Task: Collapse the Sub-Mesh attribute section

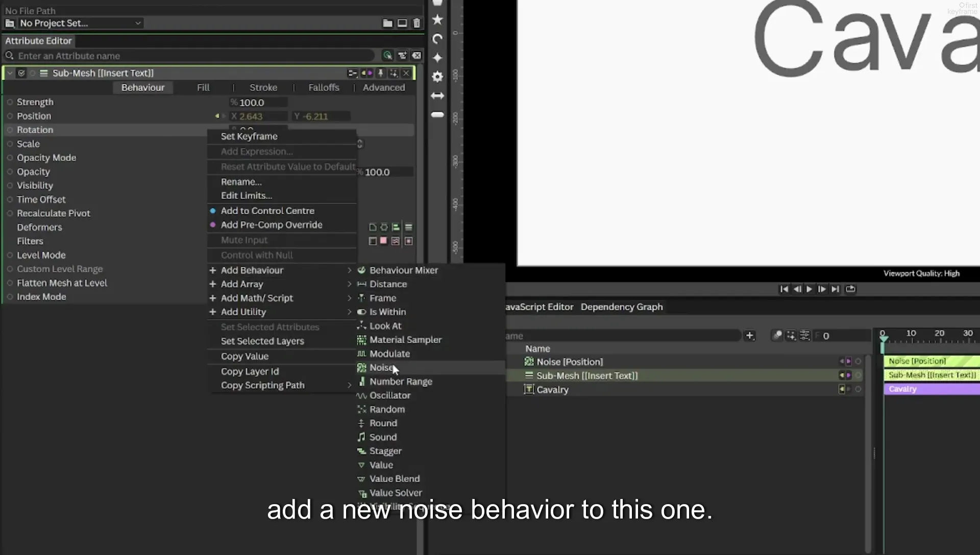Action: (9, 73)
